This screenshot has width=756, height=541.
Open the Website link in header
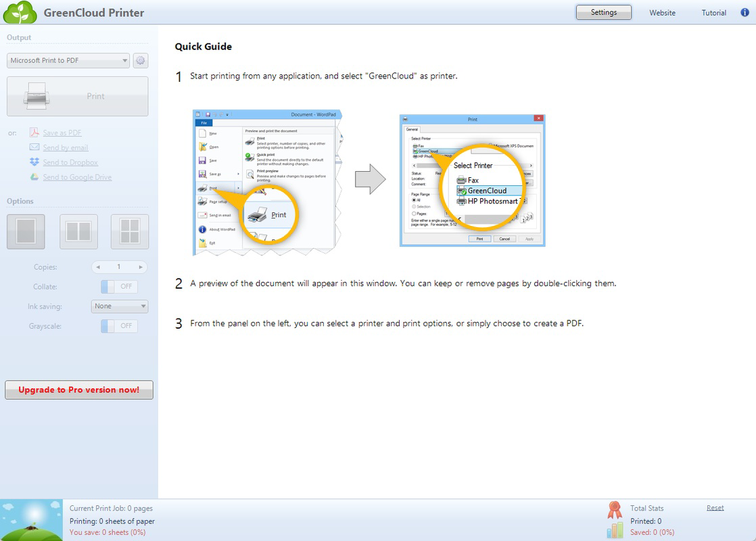click(x=662, y=13)
